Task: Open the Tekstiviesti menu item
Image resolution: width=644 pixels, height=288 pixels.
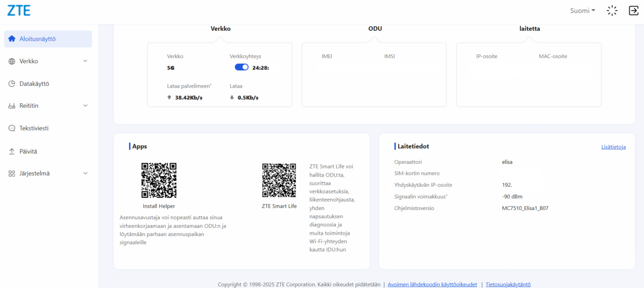Action: [34, 128]
